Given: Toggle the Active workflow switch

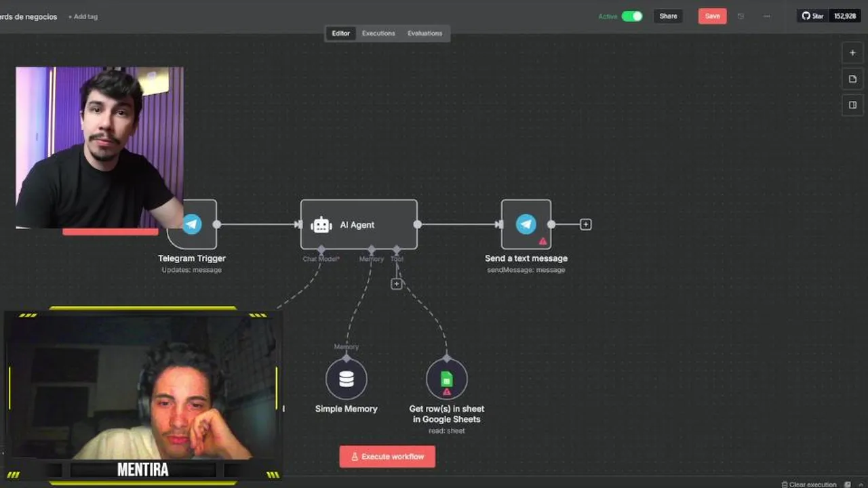Looking at the screenshot, I should click(632, 16).
